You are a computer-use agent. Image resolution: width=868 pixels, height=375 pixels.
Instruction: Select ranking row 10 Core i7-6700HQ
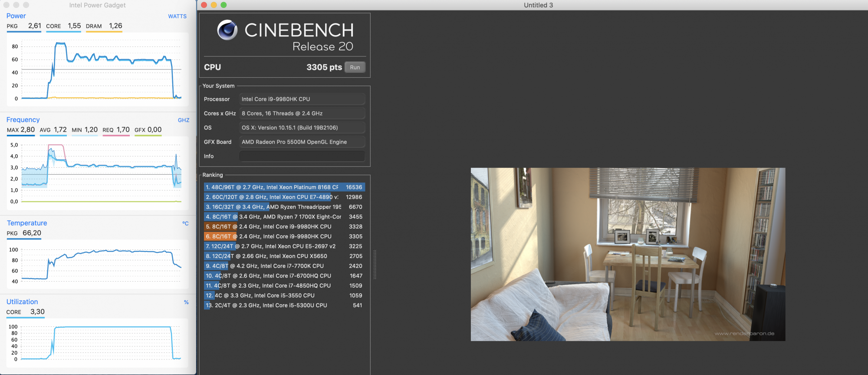click(x=284, y=276)
